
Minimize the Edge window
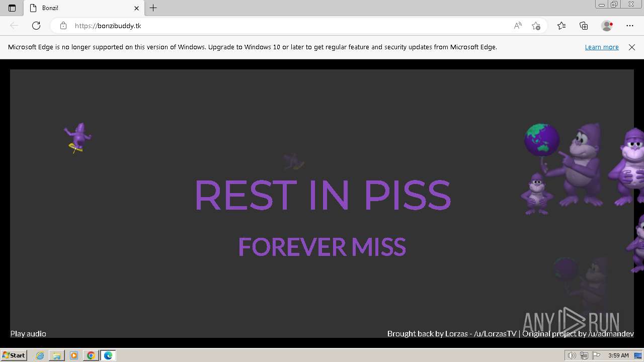click(602, 5)
